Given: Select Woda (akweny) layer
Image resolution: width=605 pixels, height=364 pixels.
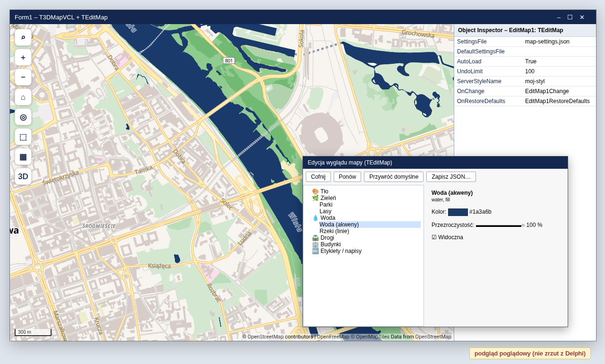Looking at the screenshot, I should tap(370, 225).
